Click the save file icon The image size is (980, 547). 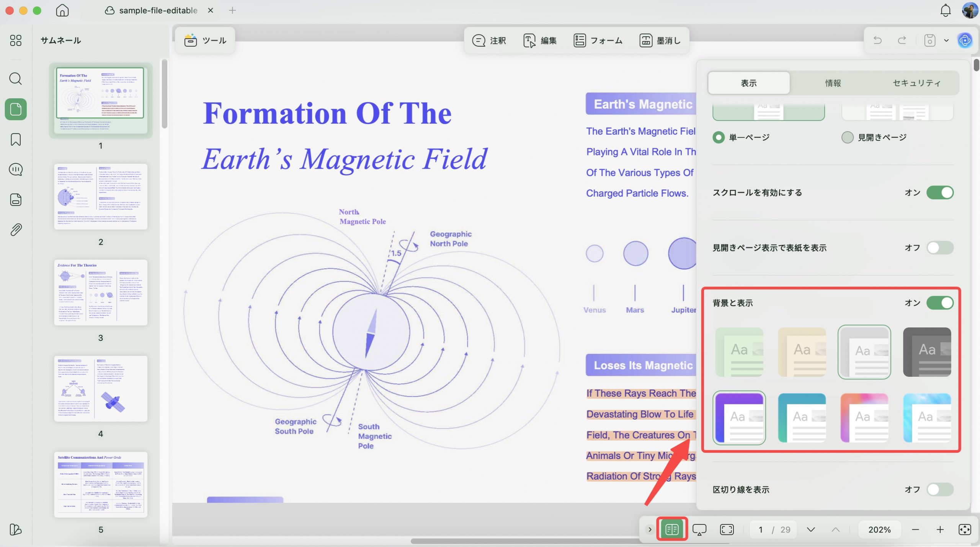(x=929, y=40)
